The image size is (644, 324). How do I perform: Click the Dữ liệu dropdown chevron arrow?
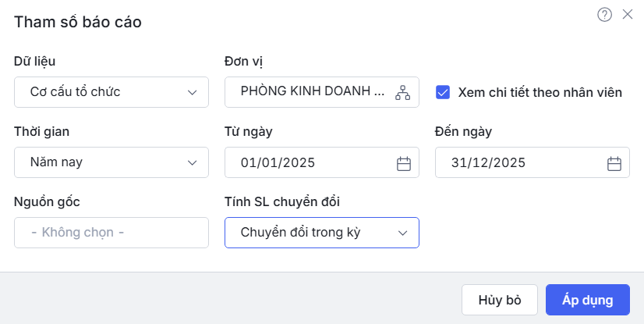193,92
